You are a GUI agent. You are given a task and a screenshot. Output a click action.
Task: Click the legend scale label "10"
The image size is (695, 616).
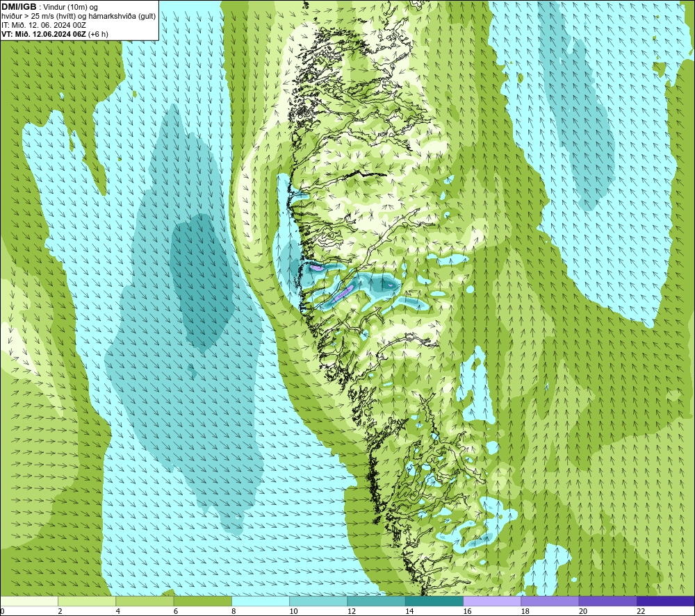pyautogui.click(x=294, y=612)
